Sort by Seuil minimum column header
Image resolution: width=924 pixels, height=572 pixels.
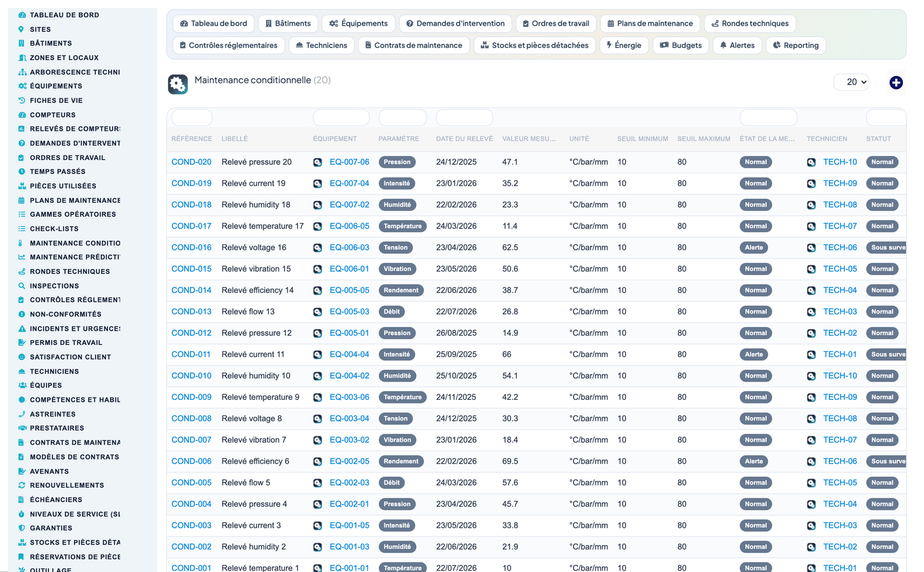(x=642, y=139)
